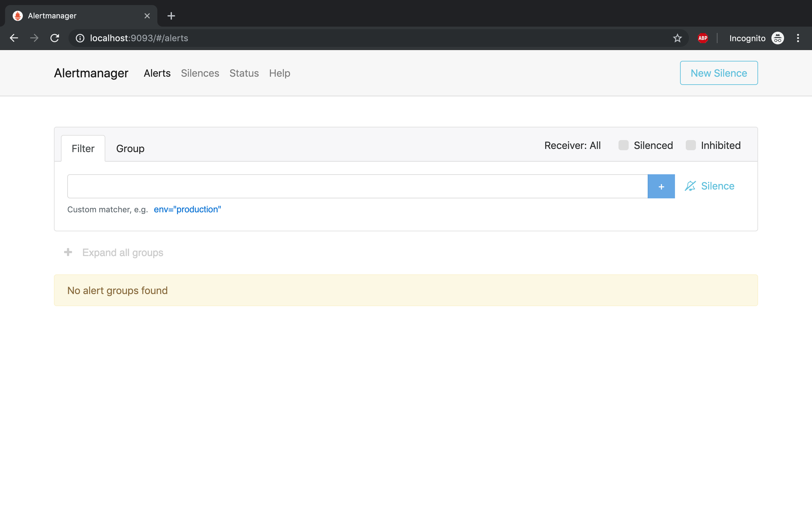812x507 pixels.
Task: Open the Receiver dropdown selector
Action: (x=572, y=145)
